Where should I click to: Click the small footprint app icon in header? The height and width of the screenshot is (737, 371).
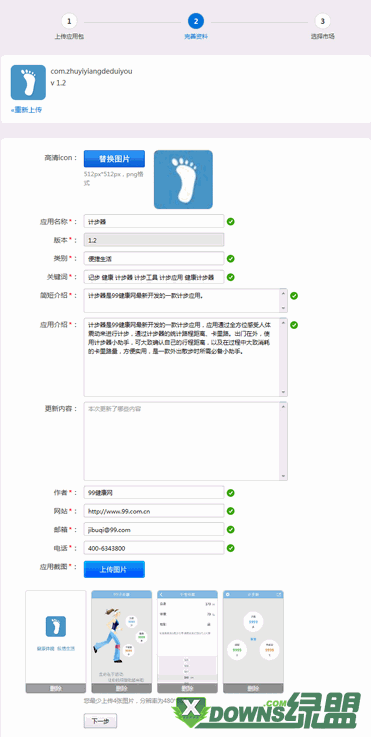[x=28, y=82]
